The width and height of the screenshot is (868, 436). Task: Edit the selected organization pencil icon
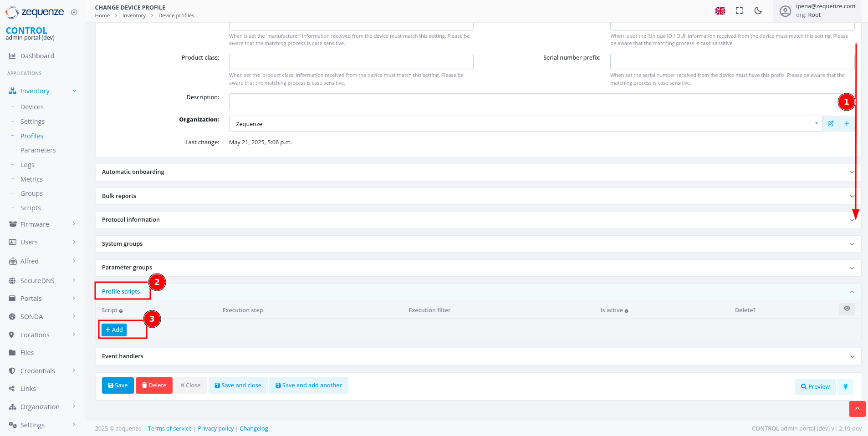(831, 123)
